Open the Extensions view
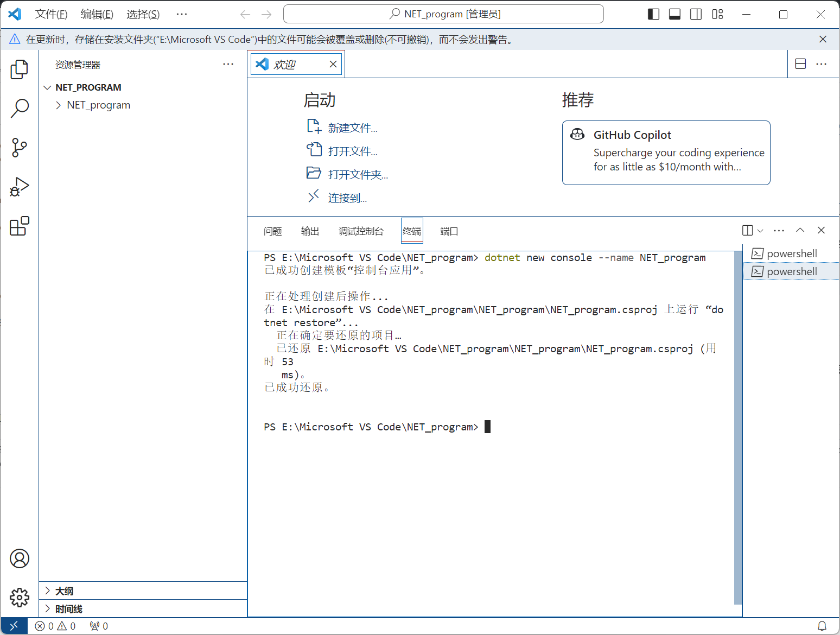Image resolution: width=840 pixels, height=635 pixels. pyautogui.click(x=20, y=226)
